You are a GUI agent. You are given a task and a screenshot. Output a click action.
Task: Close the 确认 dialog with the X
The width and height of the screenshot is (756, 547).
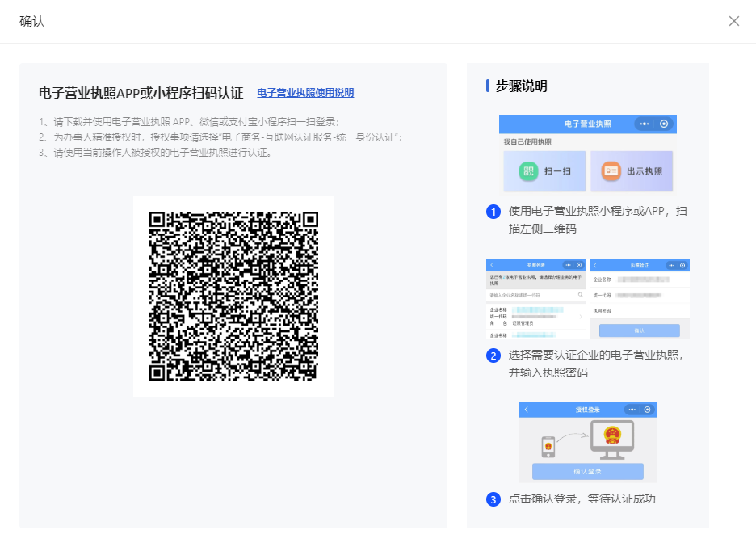734,21
